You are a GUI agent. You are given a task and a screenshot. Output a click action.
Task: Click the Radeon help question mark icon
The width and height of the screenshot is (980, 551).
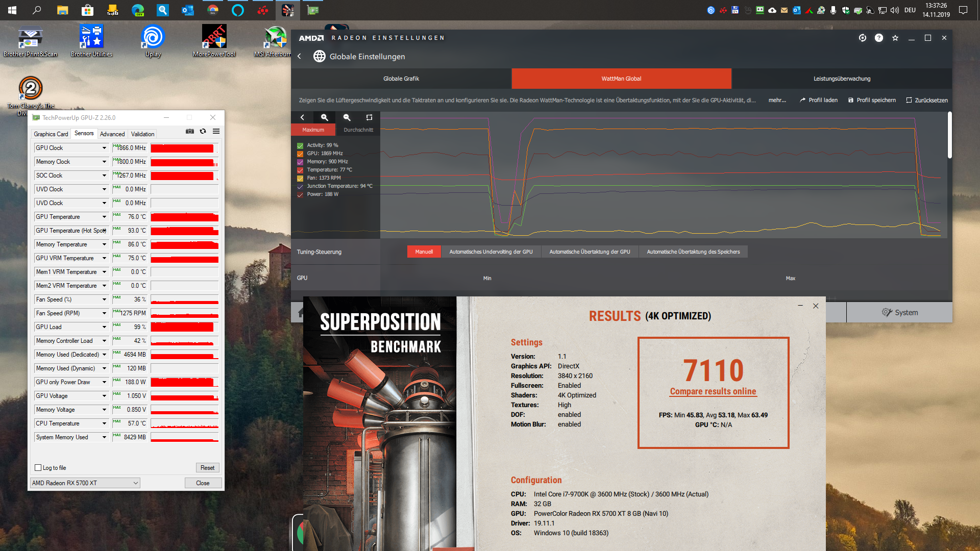[x=878, y=38]
